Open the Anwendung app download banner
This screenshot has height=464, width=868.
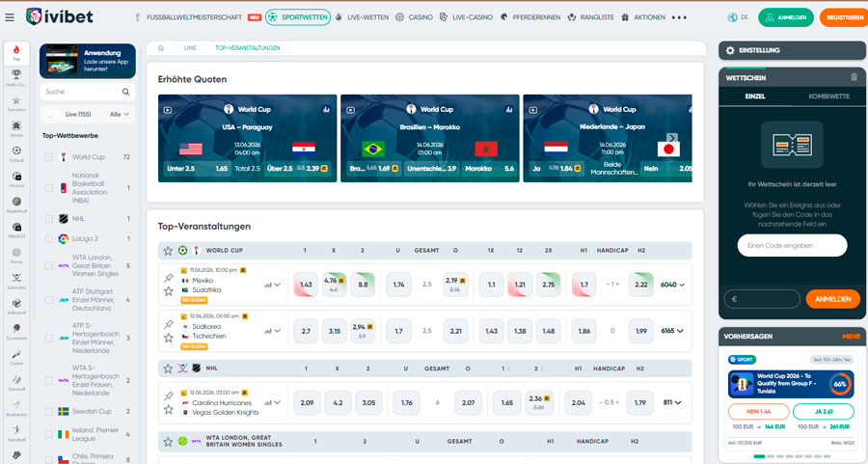pos(88,61)
